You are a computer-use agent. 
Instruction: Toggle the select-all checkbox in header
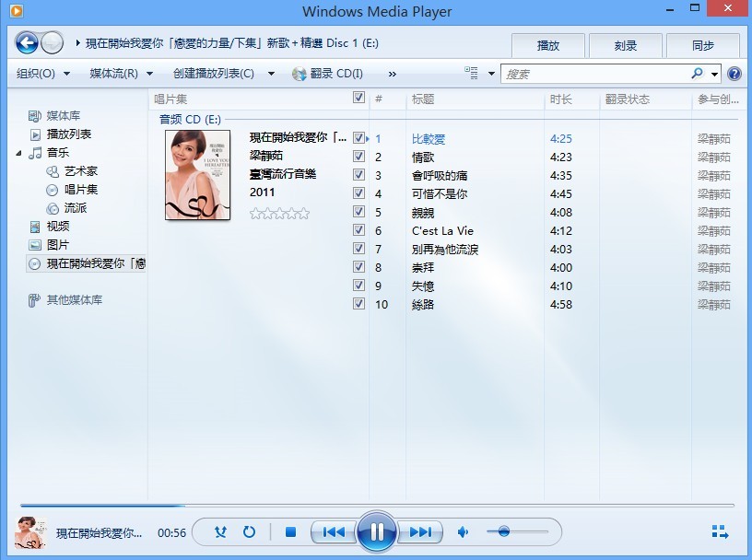point(358,98)
